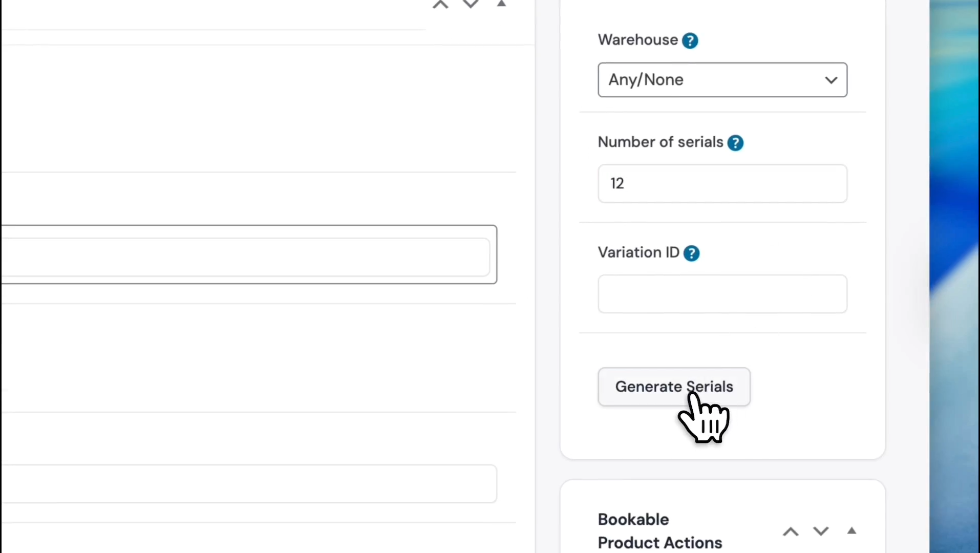Click the Variation ID label text
Screen dimensions: 980x553
tap(638, 252)
